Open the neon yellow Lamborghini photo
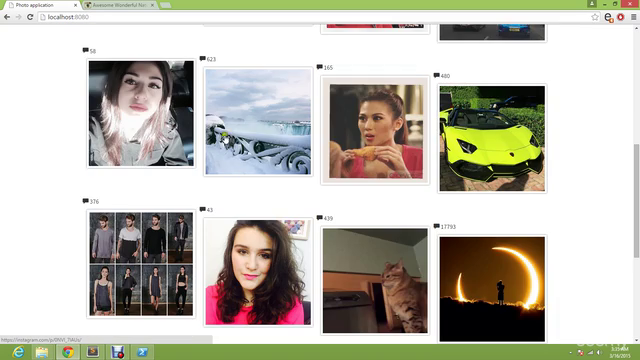The width and height of the screenshot is (640, 360). pyautogui.click(x=492, y=138)
